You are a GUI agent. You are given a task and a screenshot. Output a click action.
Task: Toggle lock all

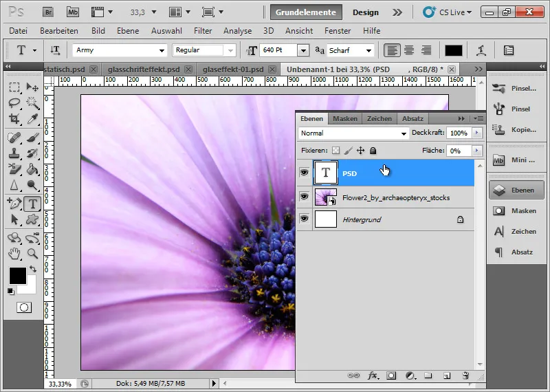point(373,151)
